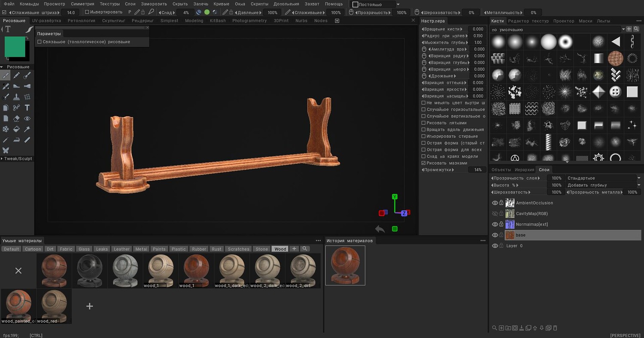Open the История материалов panel options menu

click(483, 241)
